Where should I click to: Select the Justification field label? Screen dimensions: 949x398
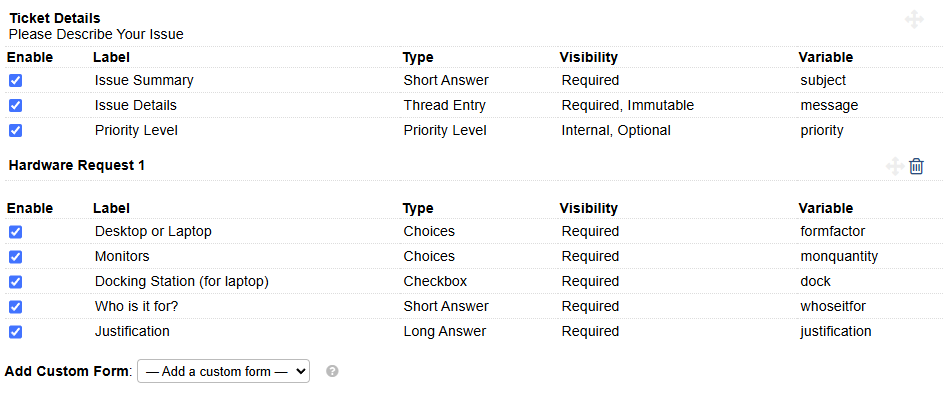[x=132, y=331]
